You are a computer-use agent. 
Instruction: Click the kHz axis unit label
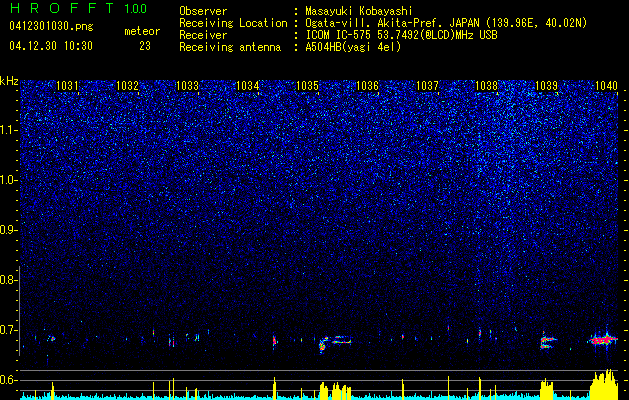click(9, 81)
